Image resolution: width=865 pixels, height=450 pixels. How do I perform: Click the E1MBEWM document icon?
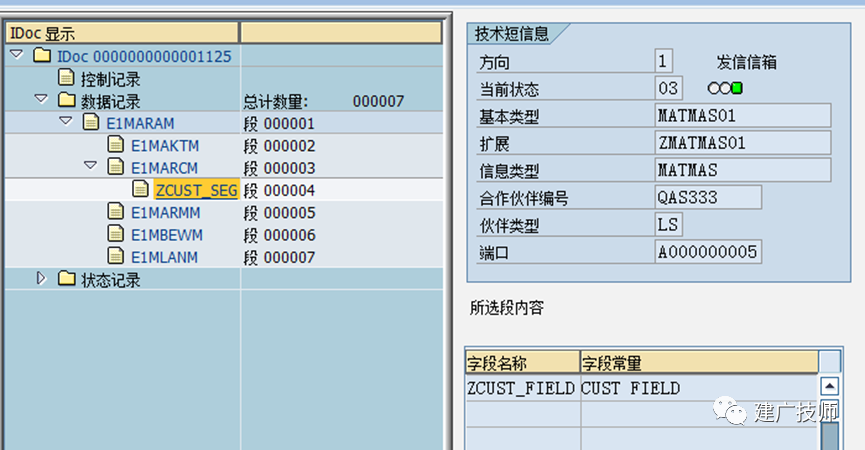[x=116, y=234]
